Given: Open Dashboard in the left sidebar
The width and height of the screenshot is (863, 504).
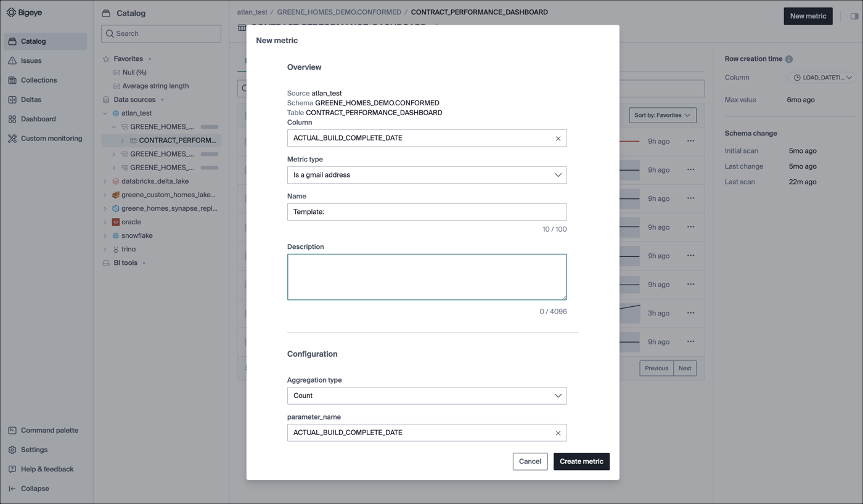Looking at the screenshot, I should (x=45, y=119).
